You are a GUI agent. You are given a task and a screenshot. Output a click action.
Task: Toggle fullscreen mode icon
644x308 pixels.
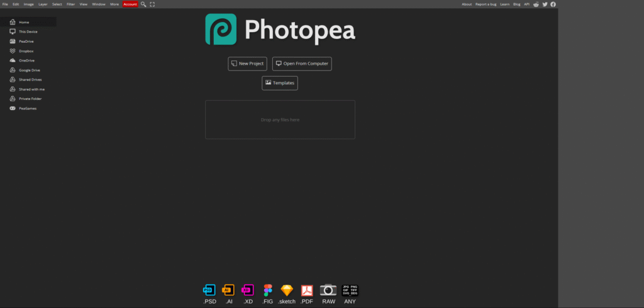point(152,4)
